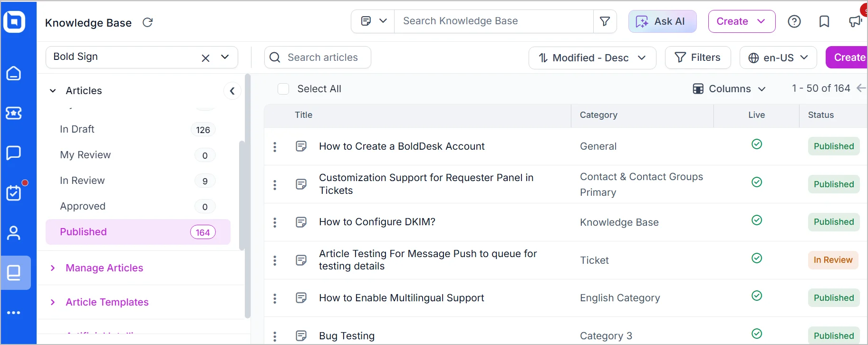Open the en-US language dropdown
868x345 pixels.
(x=778, y=57)
